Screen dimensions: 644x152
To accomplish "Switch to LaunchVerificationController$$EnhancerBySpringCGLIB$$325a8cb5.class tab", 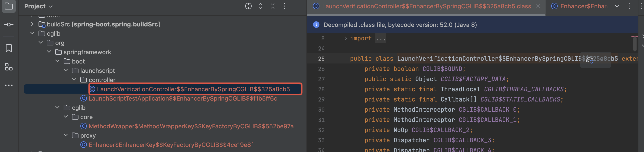I will (x=426, y=6).
